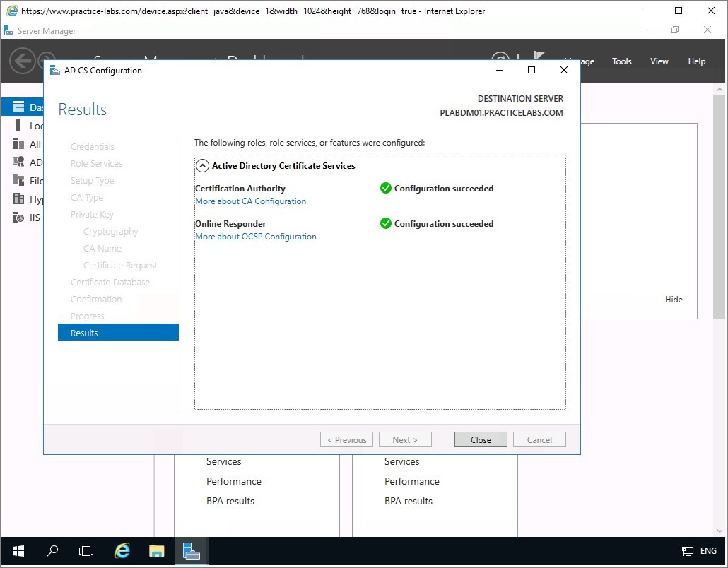The width and height of the screenshot is (728, 568).
Task: Open Task View from the taskbar
Action: 86,551
